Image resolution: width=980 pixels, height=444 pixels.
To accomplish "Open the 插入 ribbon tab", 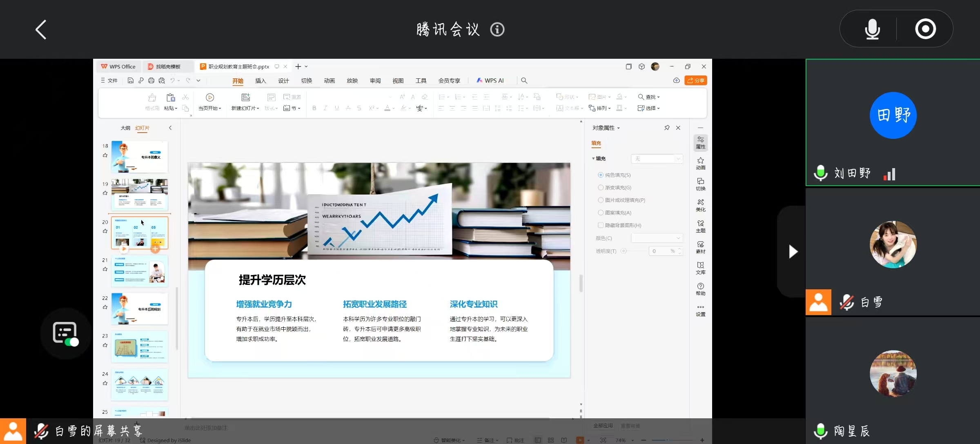I will coord(261,81).
